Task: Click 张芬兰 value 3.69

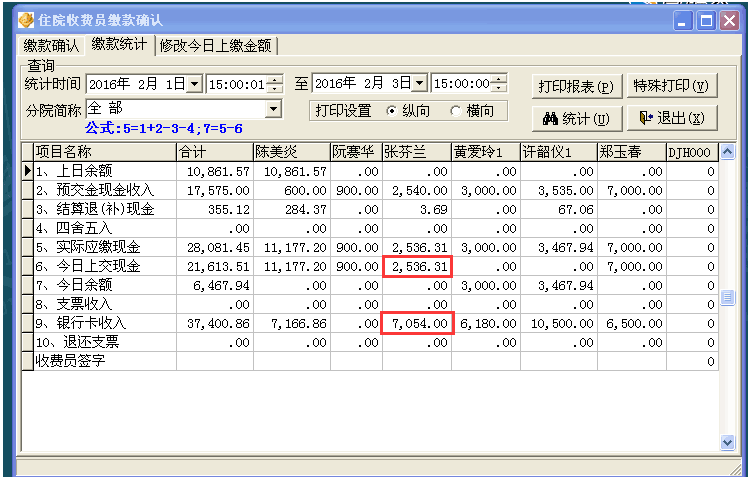Action: (x=417, y=209)
